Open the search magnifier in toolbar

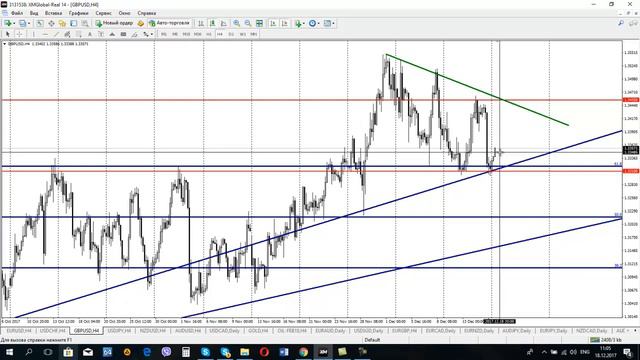(x=621, y=23)
